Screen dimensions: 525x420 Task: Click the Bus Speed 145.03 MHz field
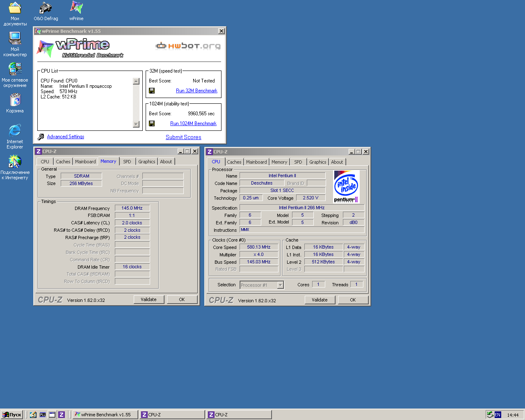pos(259,262)
